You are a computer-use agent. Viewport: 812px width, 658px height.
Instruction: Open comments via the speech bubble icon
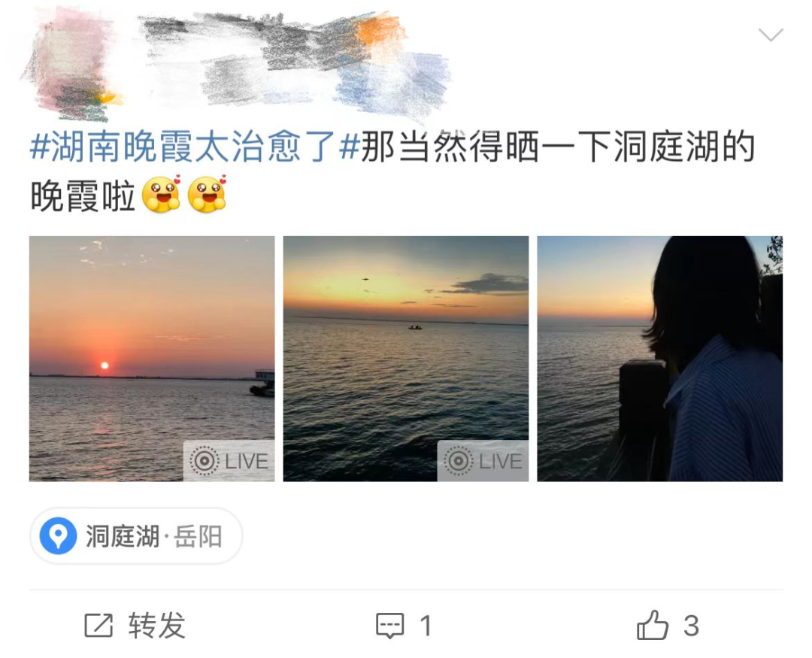point(389,626)
